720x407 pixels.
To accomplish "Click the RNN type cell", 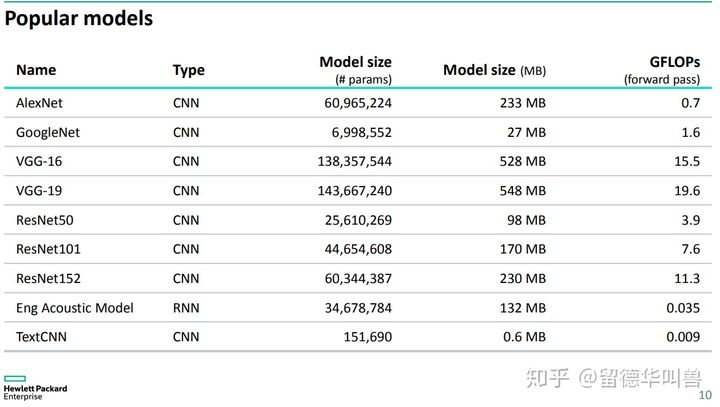I will tap(186, 308).
